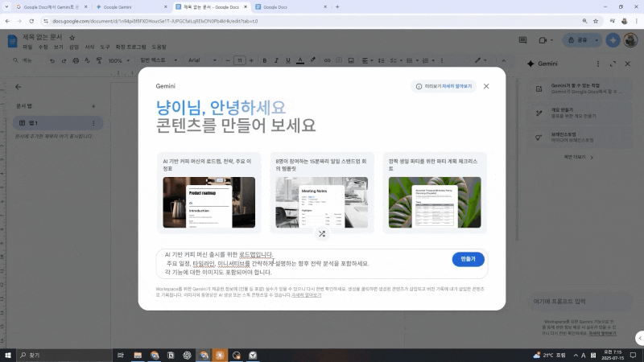Image resolution: width=644 pixels, height=362 pixels.
Task: Open the 확장 프로그램 menu
Action: click(x=130, y=47)
